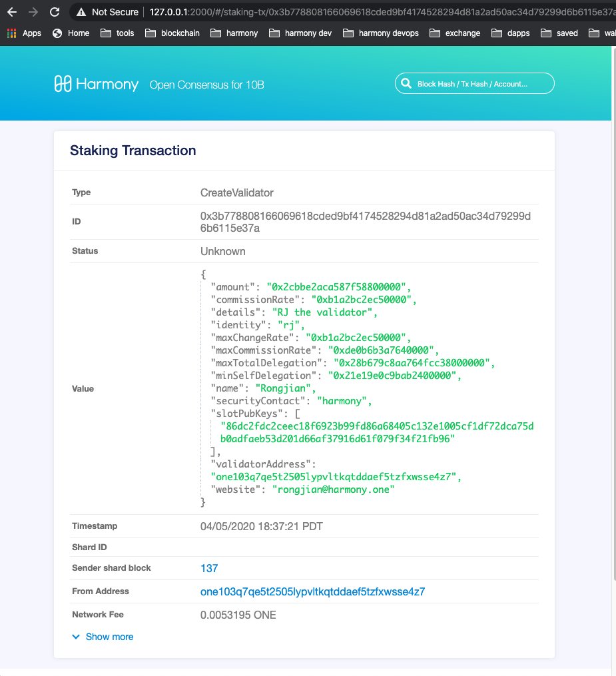Open the Home bookmark
Screen dimensions: 616x676
point(71,33)
